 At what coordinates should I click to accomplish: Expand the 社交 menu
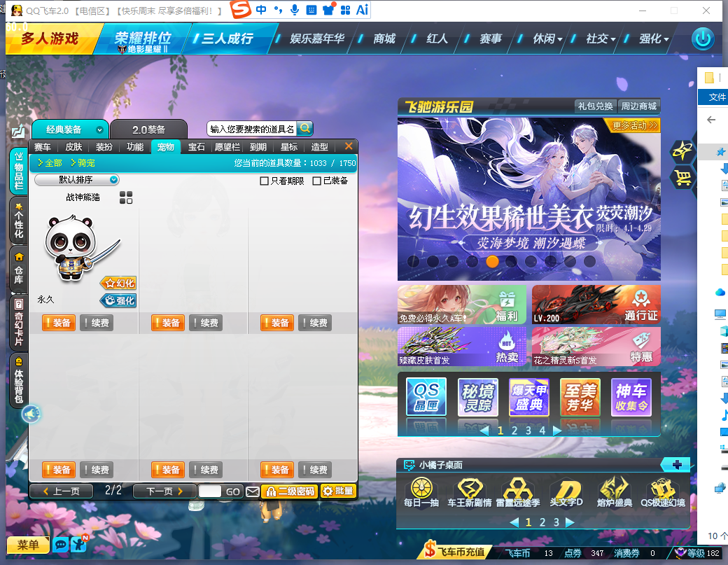pyautogui.click(x=601, y=39)
